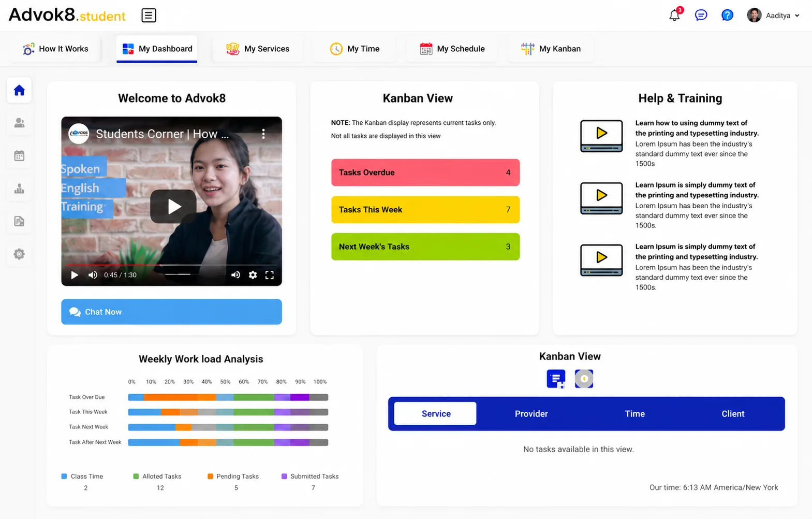Click 'Our time: 6:13 AM America/New York' text
Screen dimensions: 812x519
point(714,487)
